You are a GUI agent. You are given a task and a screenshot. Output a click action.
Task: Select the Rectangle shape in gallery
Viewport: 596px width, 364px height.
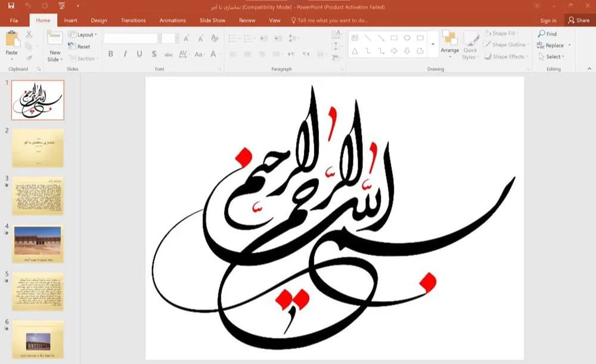click(394, 38)
